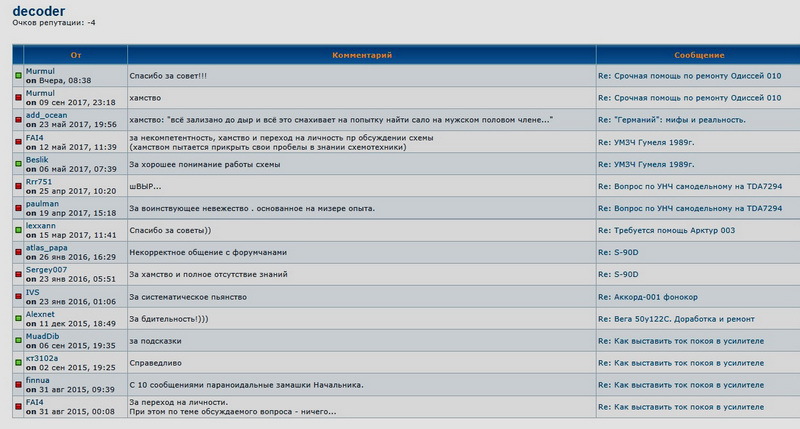The height and width of the screenshot is (429, 800).
Task: Open Re: S-90D link in Sergey007 row
Action: coord(618,274)
